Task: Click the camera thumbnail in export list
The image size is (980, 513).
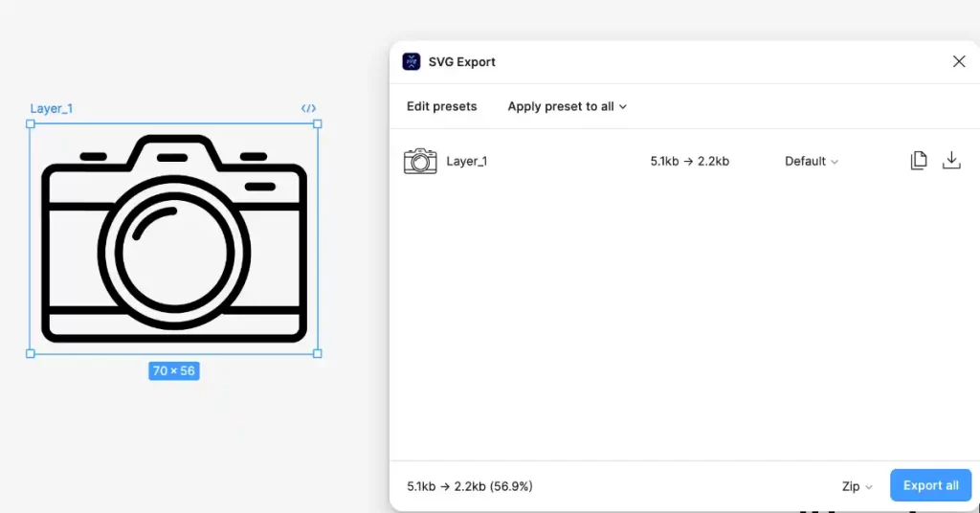Action: (420, 161)
